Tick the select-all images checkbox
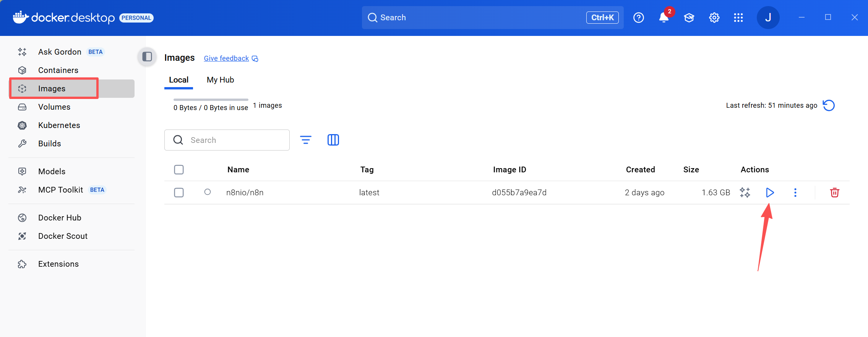Image resolution: width=868 pixels, height=337 pixels. point(179,170)
